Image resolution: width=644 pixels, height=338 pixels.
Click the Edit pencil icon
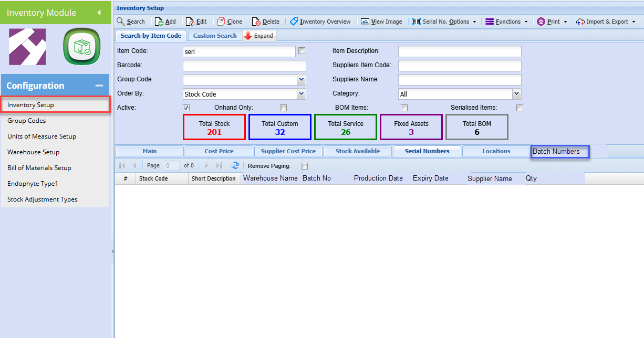pyautogui.click(x=190, y=22)
